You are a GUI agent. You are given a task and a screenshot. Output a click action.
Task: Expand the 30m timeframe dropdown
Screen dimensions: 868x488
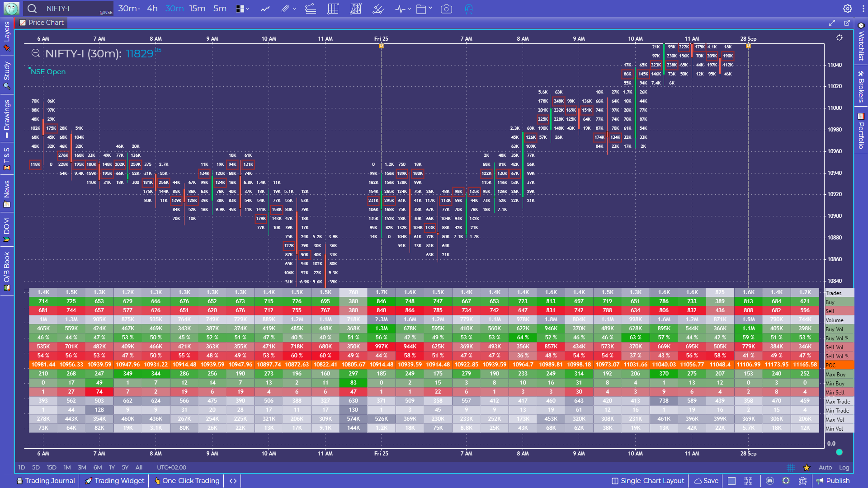129,9
